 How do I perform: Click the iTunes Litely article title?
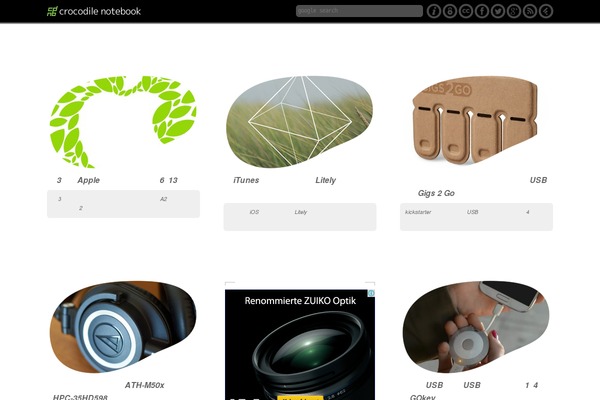pyautogui.click(x=285, y=180)
